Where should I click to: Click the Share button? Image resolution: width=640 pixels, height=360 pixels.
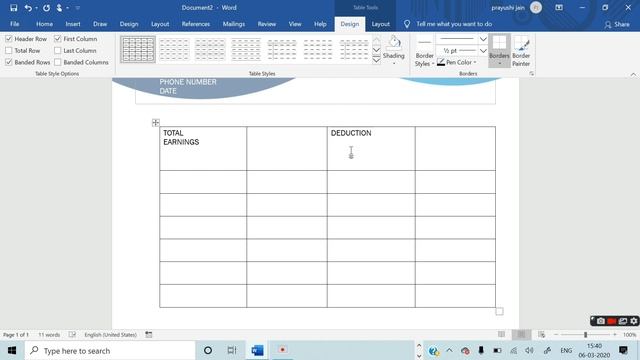click(617, 24)
